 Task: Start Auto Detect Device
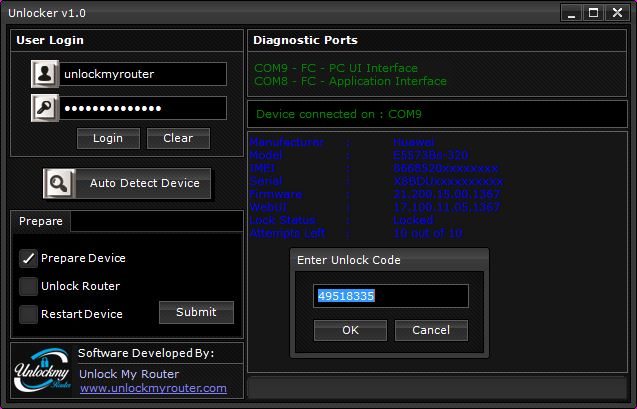(127, 184)
